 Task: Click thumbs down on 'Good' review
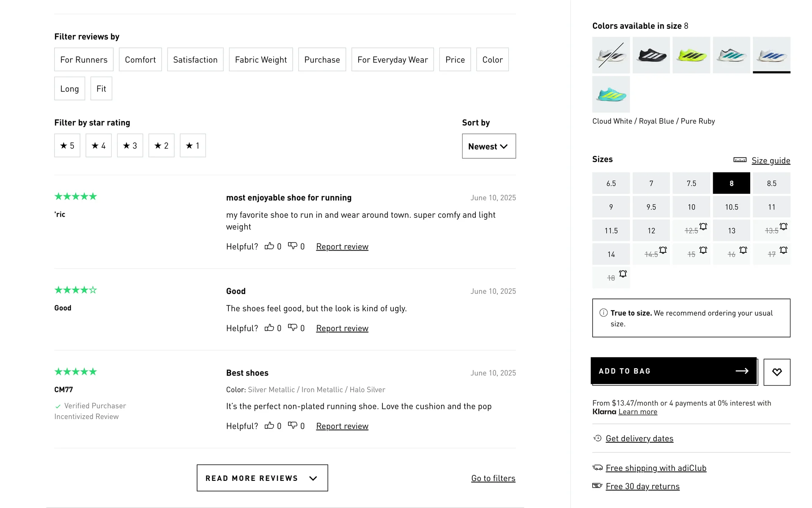tap(293, 328)
